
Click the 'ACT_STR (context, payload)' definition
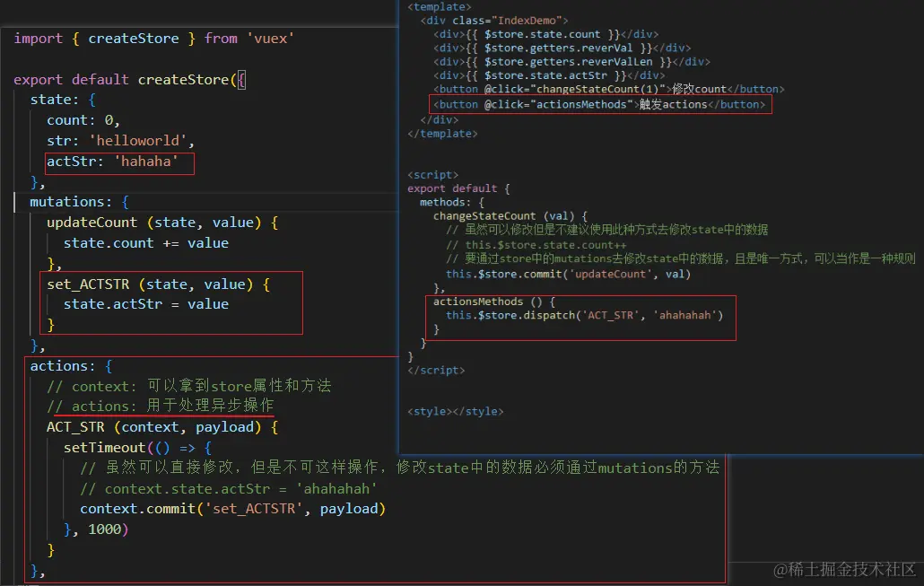pyautogui.click(x=162, y=427)
